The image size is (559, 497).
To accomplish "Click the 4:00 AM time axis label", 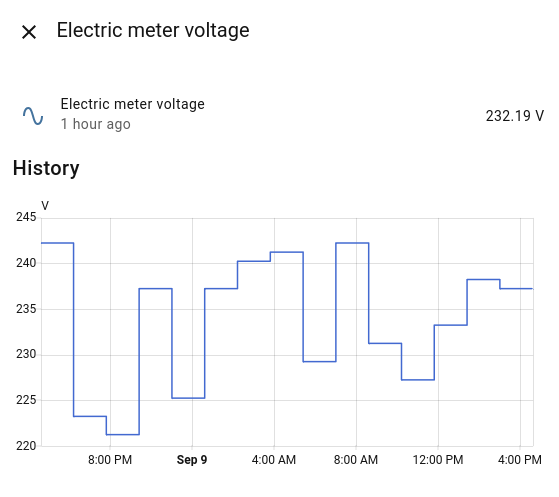I will coord(274,460).
